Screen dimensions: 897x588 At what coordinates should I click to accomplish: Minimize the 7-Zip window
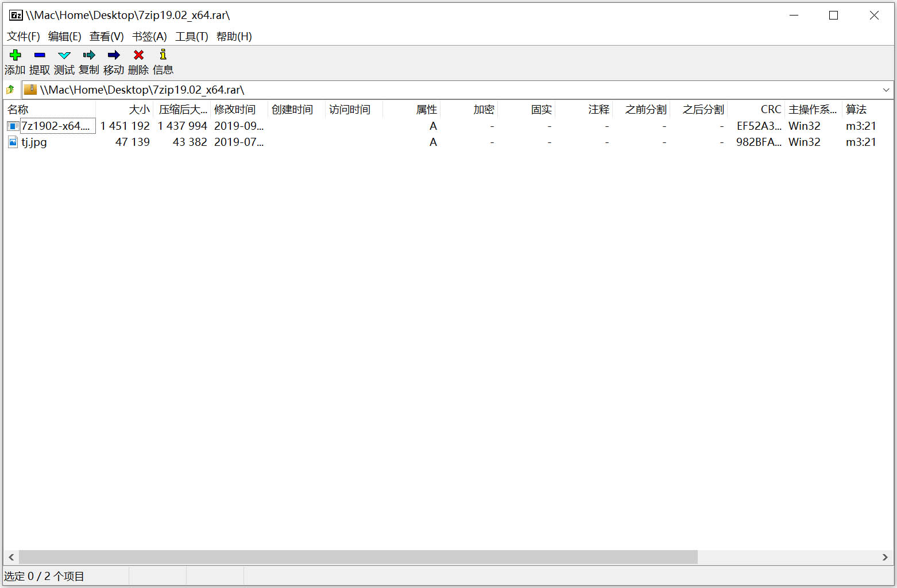tap(794, 16)
